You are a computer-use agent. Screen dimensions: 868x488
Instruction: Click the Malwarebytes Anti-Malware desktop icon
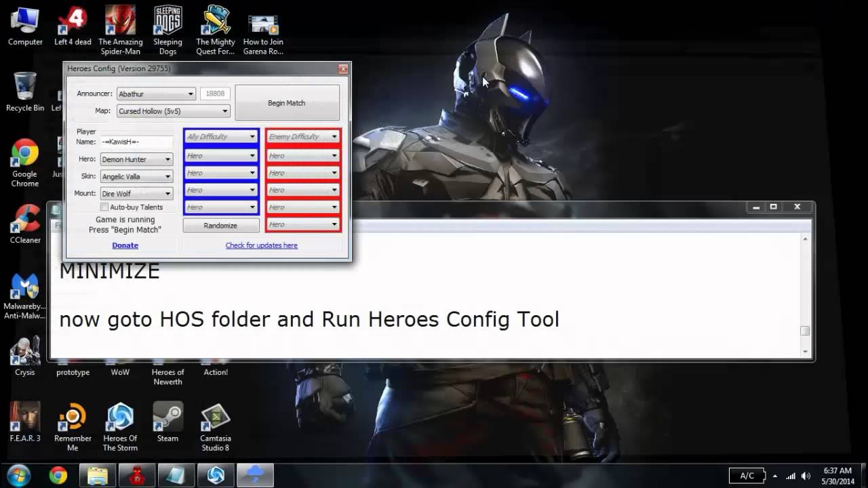(25, 296)
